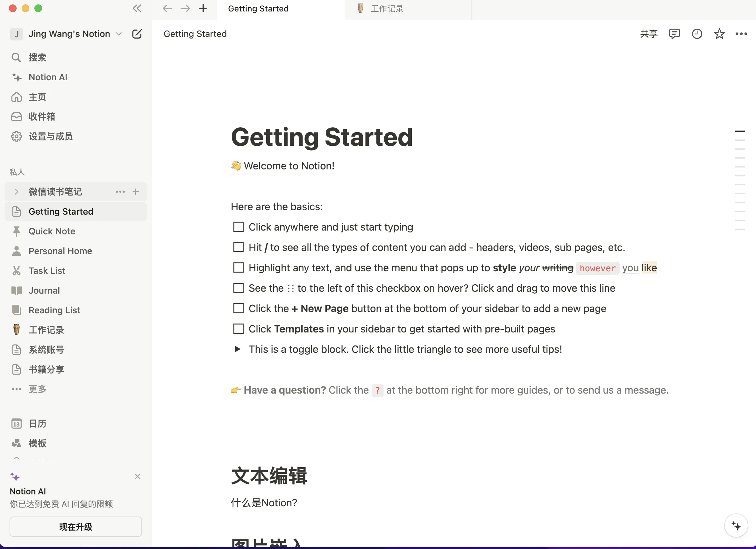Check 'Click anywhere and just start typing'

coord(238,227)
